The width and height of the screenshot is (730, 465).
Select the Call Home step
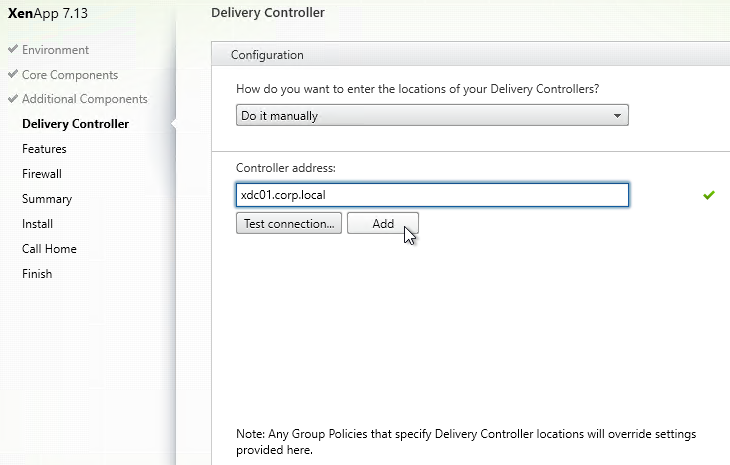(x=49, y=249)
